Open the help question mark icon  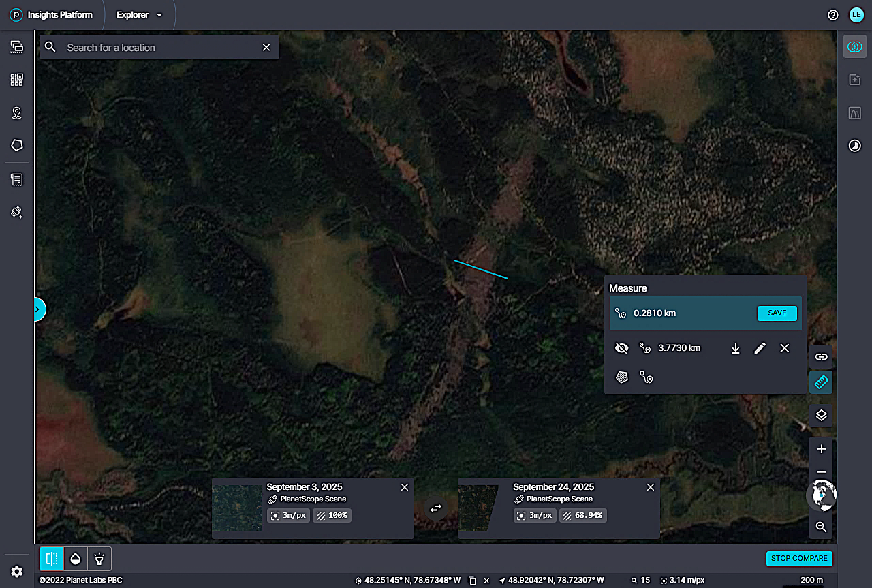(832, 15)
